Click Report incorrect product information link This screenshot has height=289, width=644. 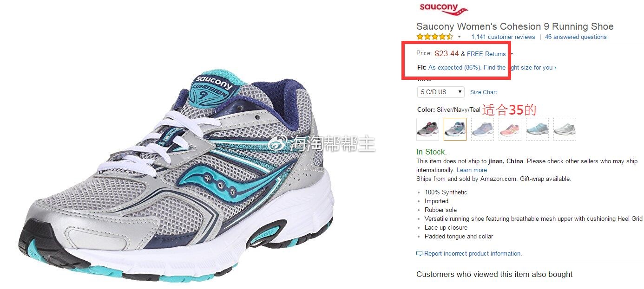(x=473, y=254)
